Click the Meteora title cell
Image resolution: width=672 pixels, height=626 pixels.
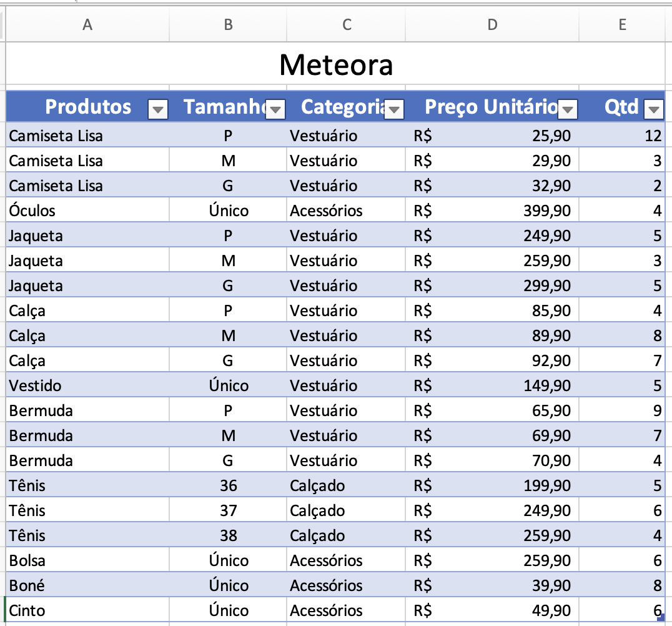pos(336,64)
